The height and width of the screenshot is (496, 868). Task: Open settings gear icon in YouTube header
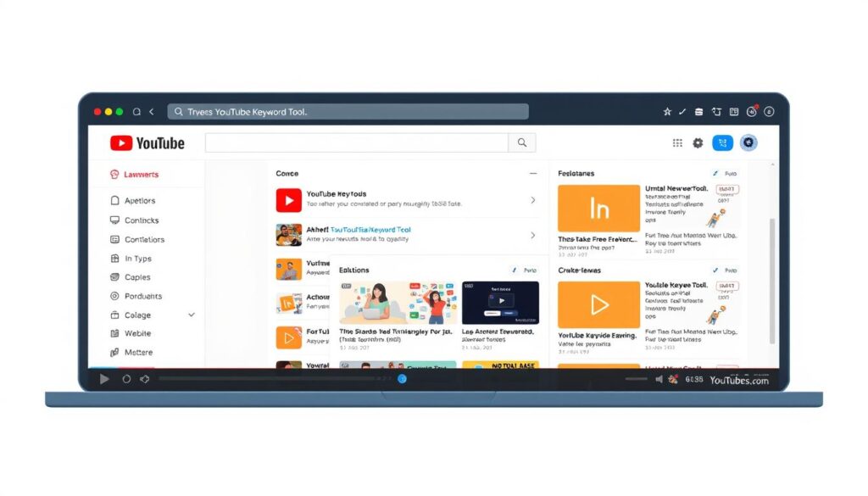pyautogui.click(x=698, y=142)
